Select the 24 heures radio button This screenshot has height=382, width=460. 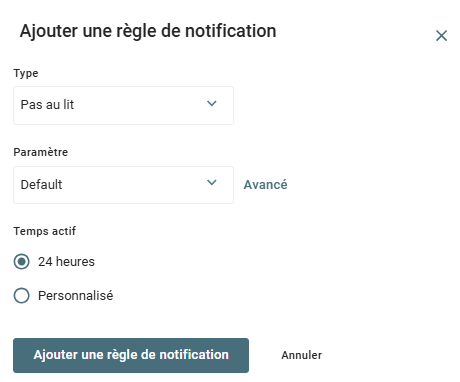[x=22, y=262]
